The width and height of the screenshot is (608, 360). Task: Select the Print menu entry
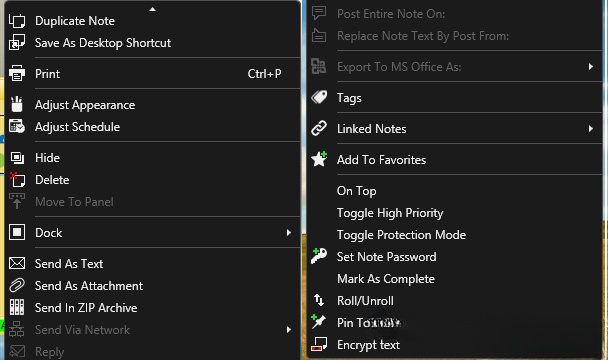click(x=153, y=74)
